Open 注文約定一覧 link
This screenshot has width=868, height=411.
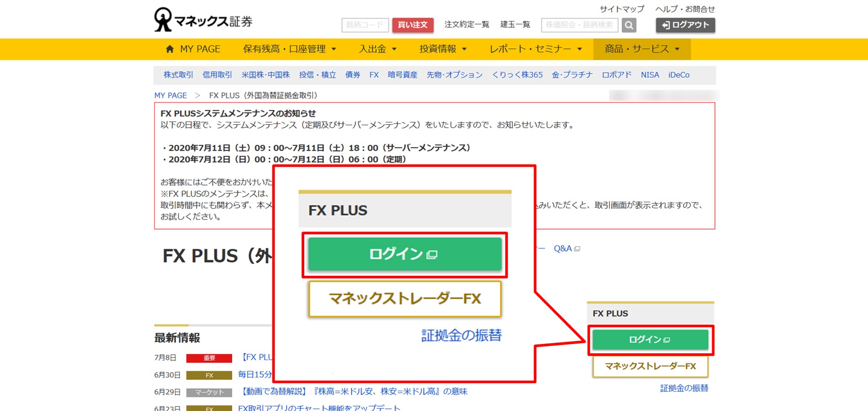467,24
